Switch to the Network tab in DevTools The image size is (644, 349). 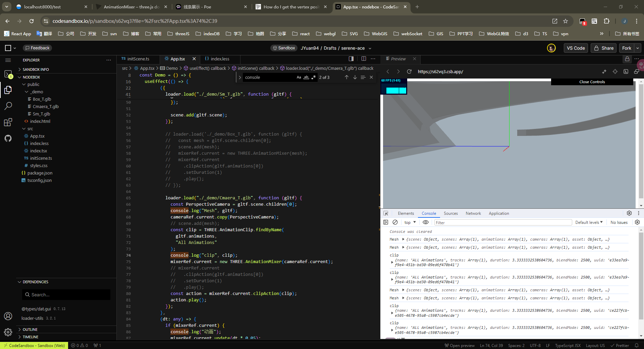pos(473,213)
